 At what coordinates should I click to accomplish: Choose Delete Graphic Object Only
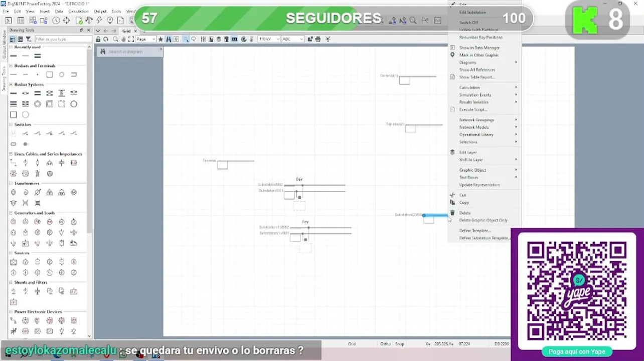click(x=485, y=220)
